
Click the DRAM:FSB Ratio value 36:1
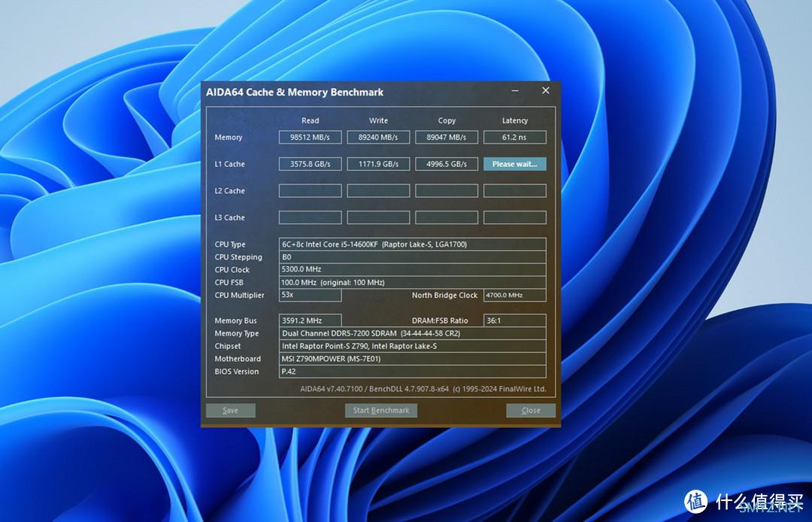coord(515,320)
